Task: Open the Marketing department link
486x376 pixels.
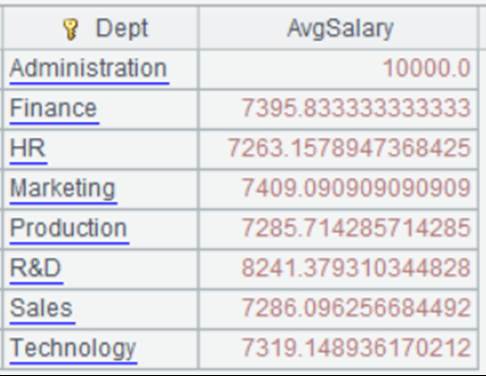Action: tap(63, 189)
